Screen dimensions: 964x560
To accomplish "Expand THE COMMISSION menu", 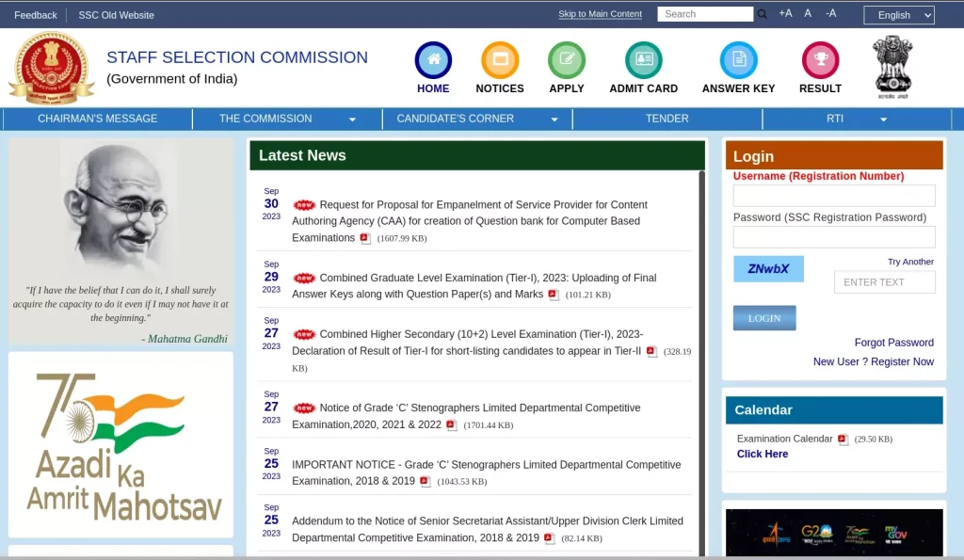I will pyautogui.click(x=287, y=119).
